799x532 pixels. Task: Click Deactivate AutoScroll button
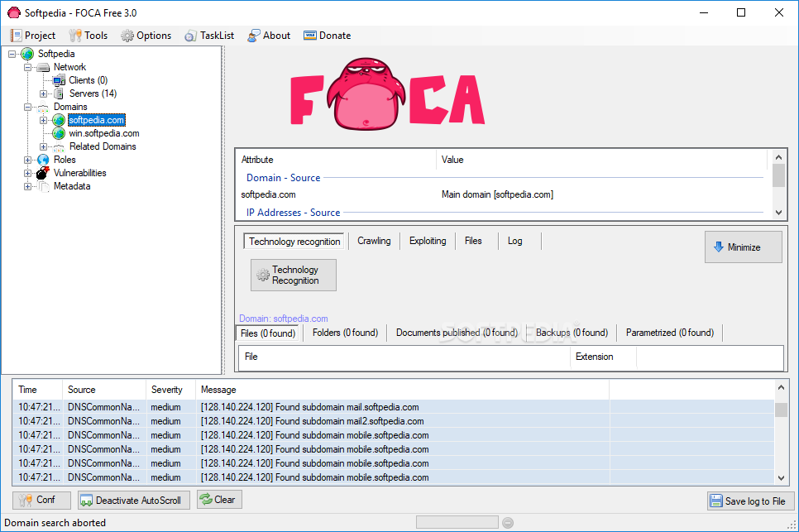coord(134,500)
